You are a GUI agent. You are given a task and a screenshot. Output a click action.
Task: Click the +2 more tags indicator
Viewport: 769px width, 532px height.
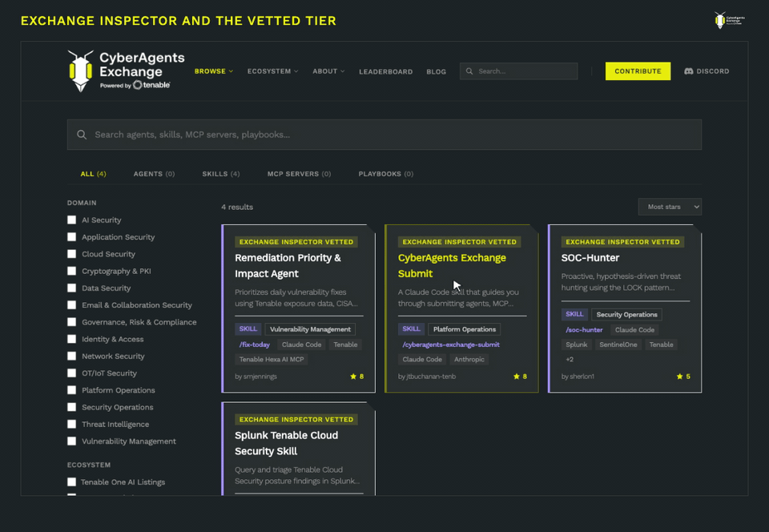[x=570, y=360]
